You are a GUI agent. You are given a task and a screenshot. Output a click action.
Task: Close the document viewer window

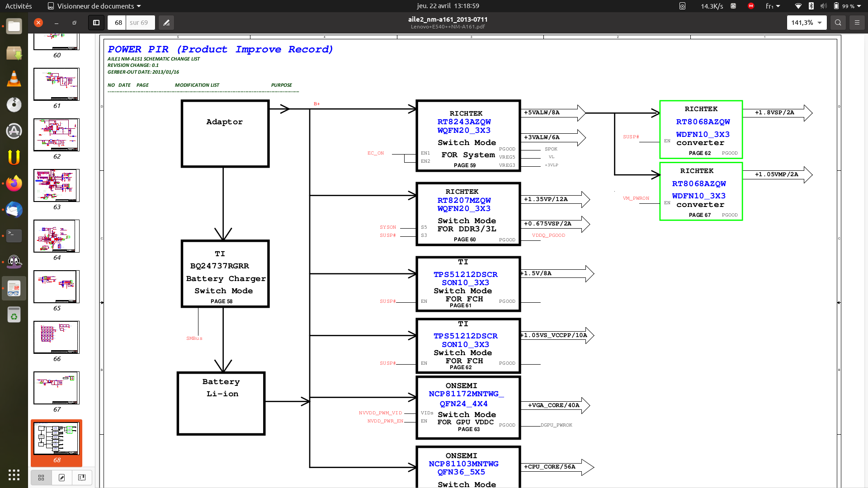click(38, 23)
